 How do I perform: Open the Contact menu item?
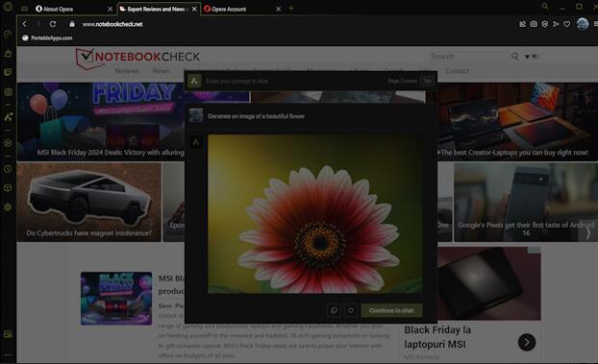click(x=457, y=71)
